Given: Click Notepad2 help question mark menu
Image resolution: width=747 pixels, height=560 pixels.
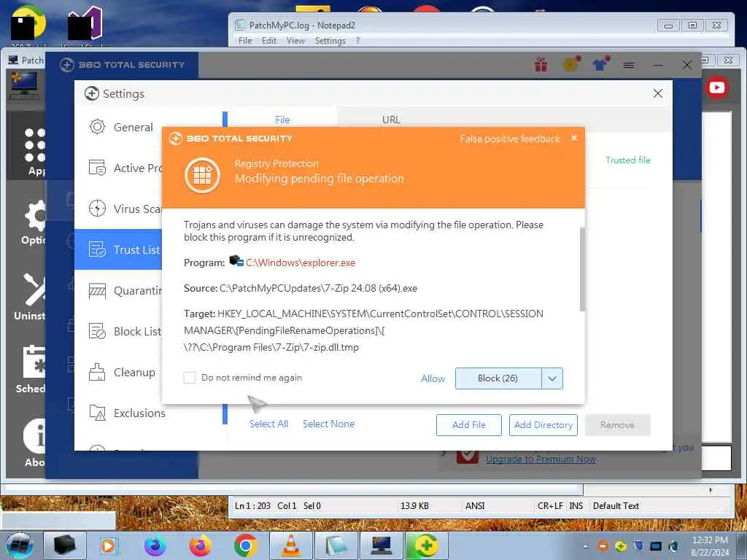Looking at the screenshot, I should (x=357, y=41).
